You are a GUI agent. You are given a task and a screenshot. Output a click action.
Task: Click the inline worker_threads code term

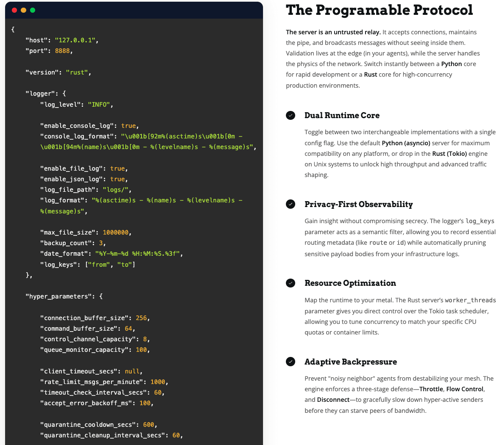tap(470, 300)
